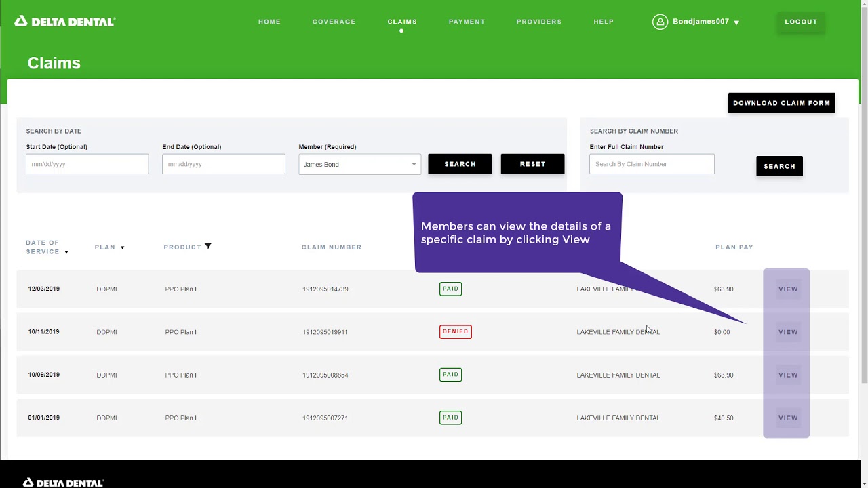The width and height of the screenshot is (868, 488).
Task: Click the End Date input field
Action: pyautogui.click(x=224, y=164)
